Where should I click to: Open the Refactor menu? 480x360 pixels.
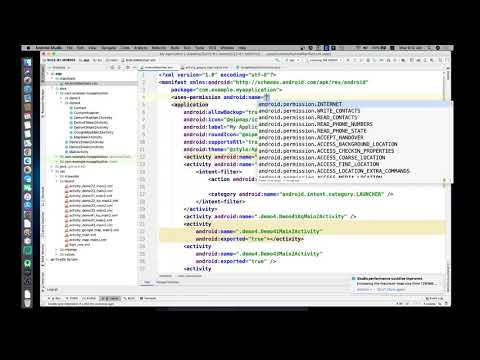pyautogui.click(x=159, y=48)
